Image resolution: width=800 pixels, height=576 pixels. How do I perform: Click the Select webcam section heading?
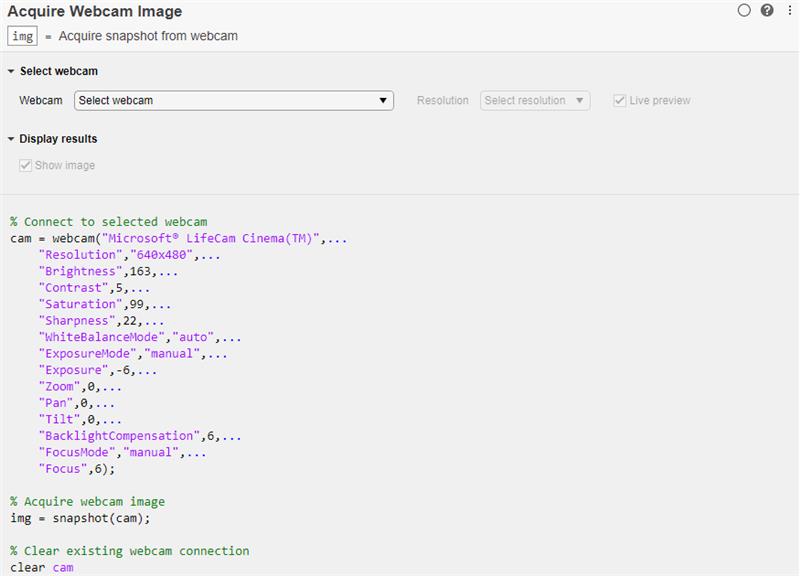pos(58,72)
